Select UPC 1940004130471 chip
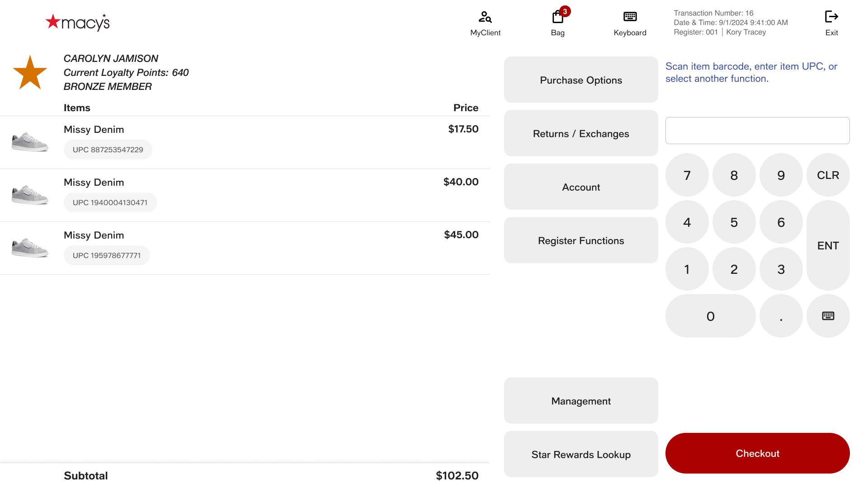The width and height of the screenshot is (868, 488). click(110, 202)
